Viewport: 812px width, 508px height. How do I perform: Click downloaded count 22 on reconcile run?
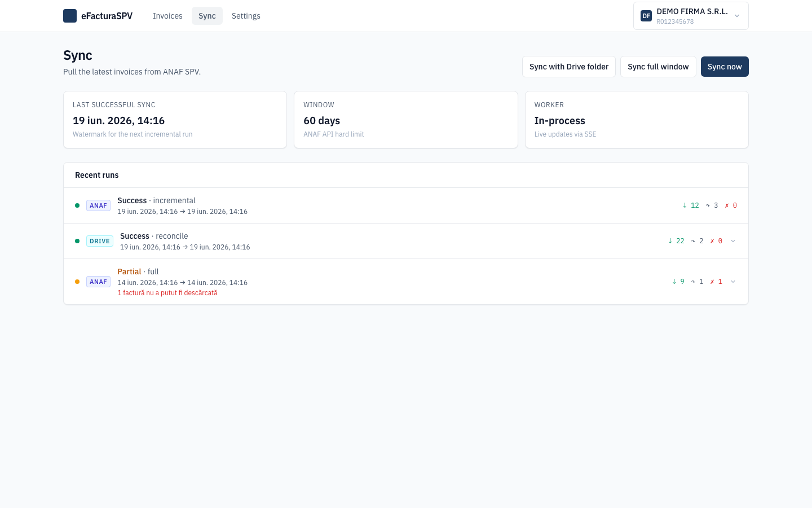pyautogui.click(x=676, y=241)
